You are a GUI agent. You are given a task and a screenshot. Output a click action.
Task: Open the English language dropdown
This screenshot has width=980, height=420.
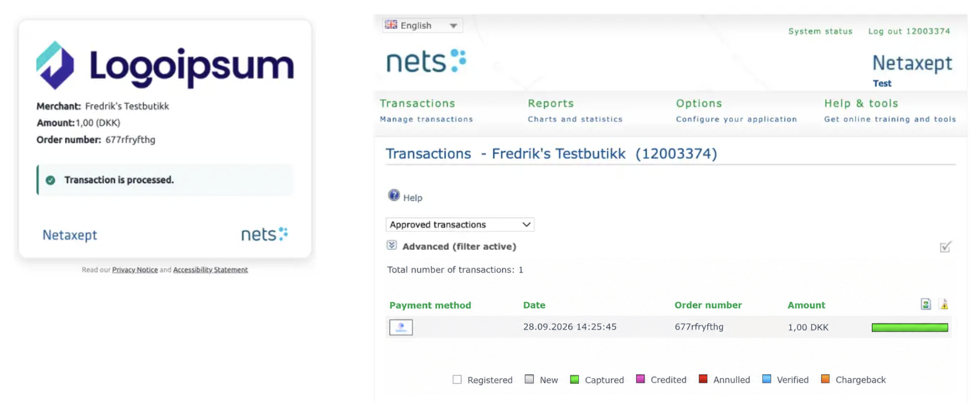[422, 25]
